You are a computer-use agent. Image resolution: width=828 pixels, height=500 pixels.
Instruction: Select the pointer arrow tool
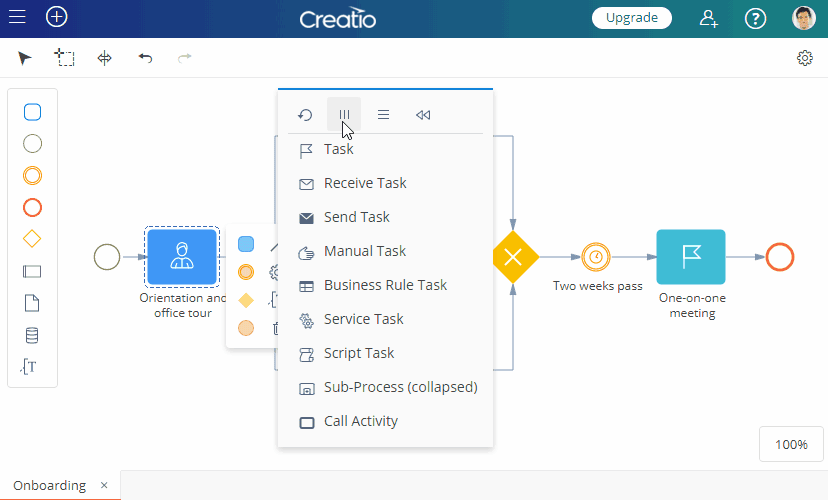pyautogui.click(x=24, y=58)
